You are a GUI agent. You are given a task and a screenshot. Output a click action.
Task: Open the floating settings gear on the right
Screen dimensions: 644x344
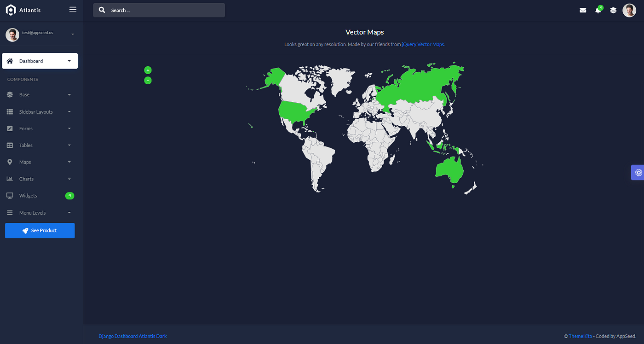(638, 172)
